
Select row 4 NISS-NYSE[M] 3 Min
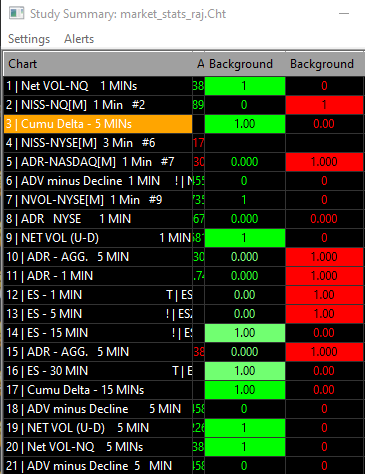click(98, 143)
